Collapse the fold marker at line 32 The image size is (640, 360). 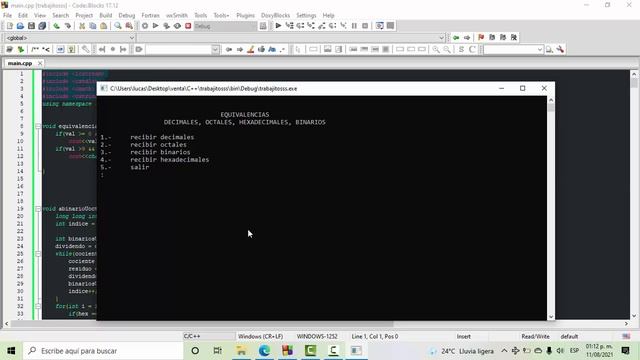pos(38,306)
